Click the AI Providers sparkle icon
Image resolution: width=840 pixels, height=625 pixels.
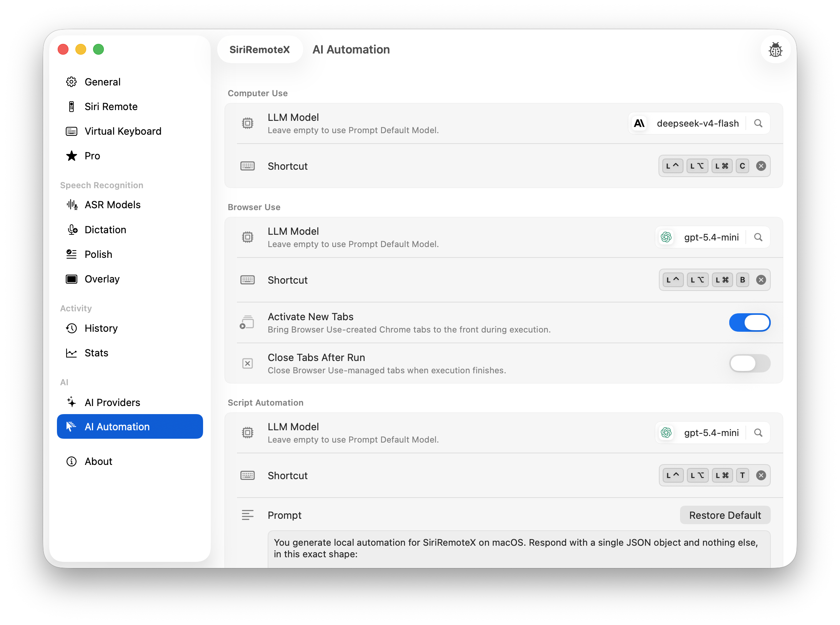(72, 402)
